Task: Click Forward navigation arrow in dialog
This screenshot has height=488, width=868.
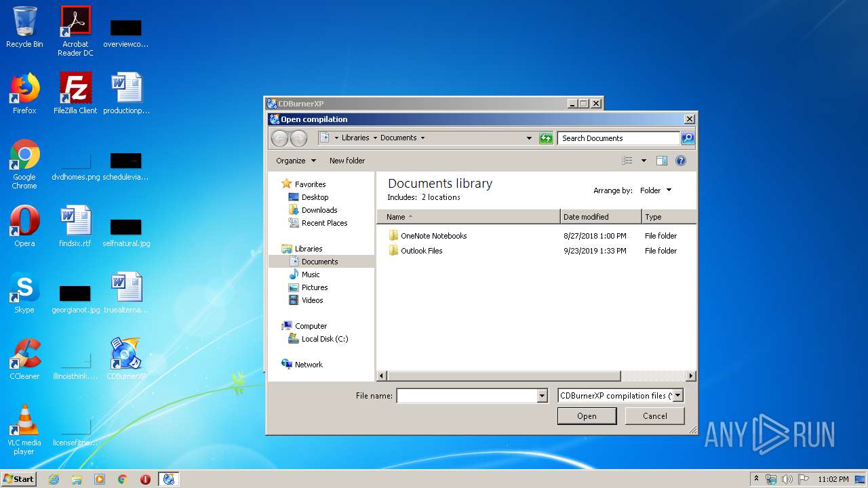Action: coord(298,138)
